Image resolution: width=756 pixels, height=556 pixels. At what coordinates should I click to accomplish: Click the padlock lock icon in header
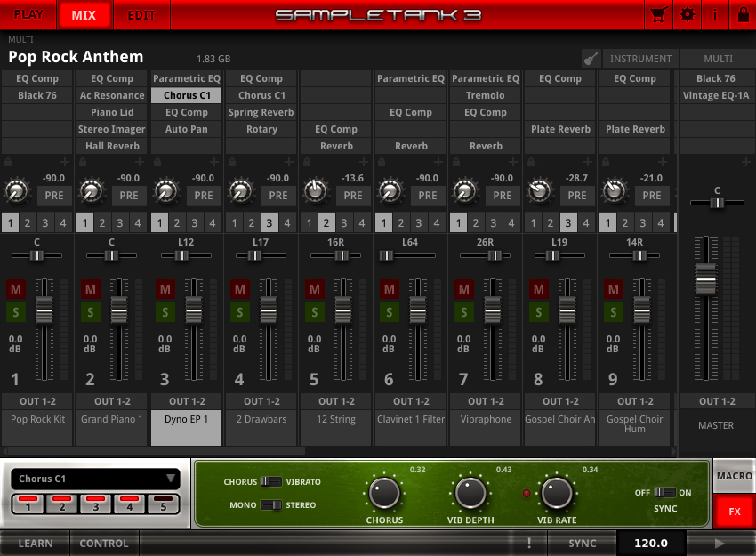(743, 15)
